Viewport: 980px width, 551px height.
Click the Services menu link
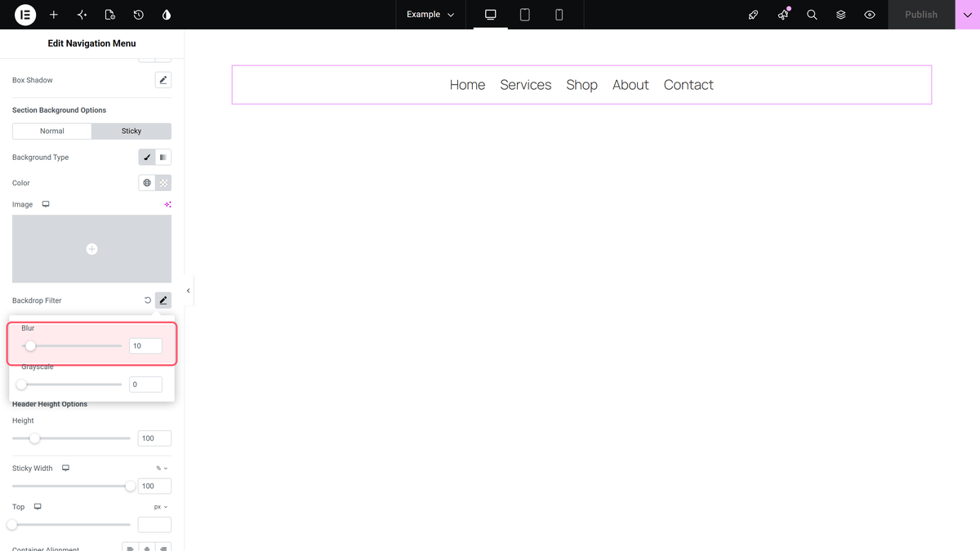526,85
